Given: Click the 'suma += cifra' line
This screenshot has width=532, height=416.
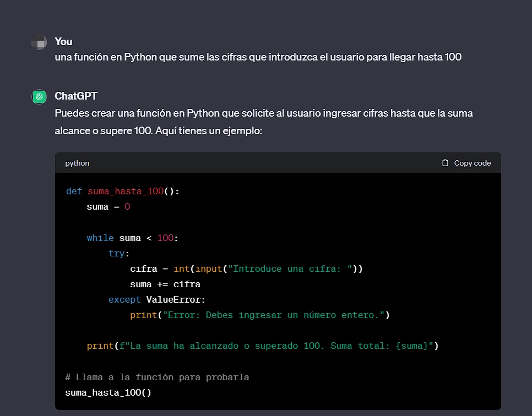Looking at the screenshot, I should pos(165,284).
